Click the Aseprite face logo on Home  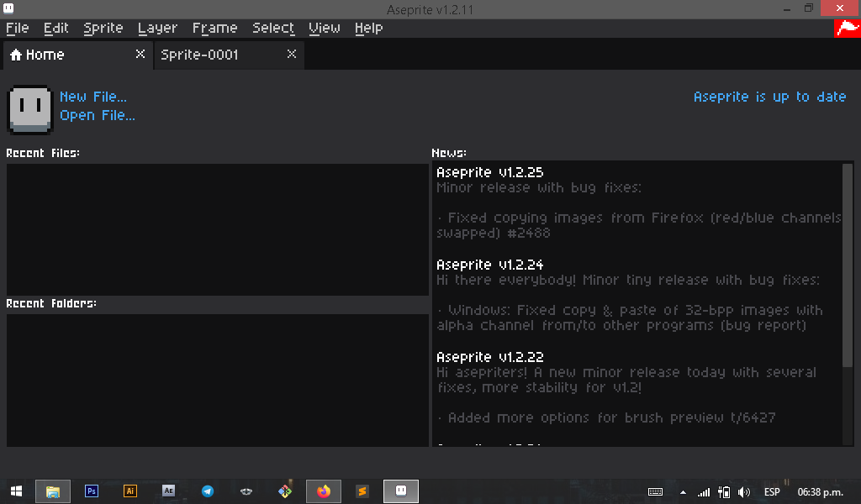point(30,108)
